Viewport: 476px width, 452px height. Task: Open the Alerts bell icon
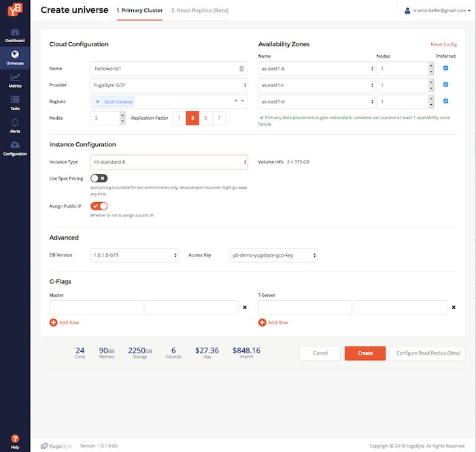pos(15,123)
